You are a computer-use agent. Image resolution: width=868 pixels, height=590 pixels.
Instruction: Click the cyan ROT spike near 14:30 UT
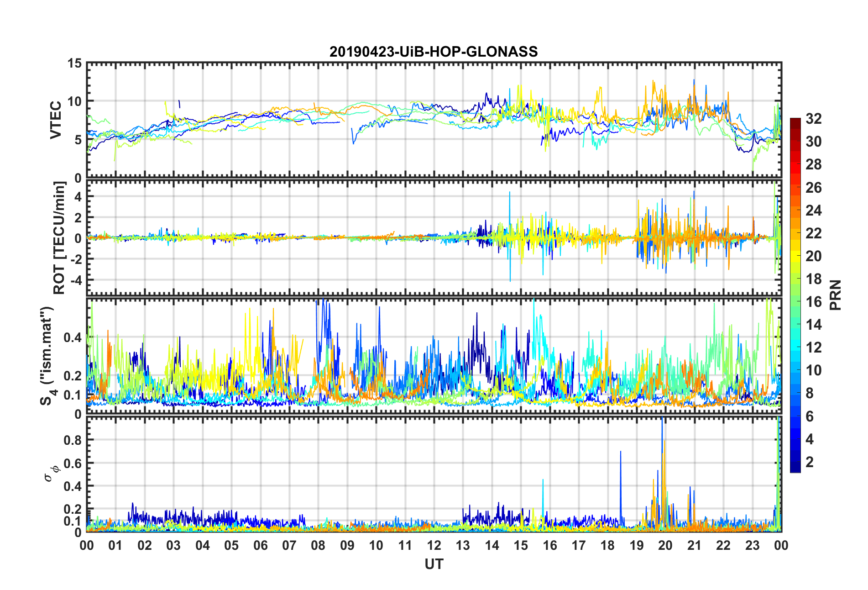tap(510, 237)
